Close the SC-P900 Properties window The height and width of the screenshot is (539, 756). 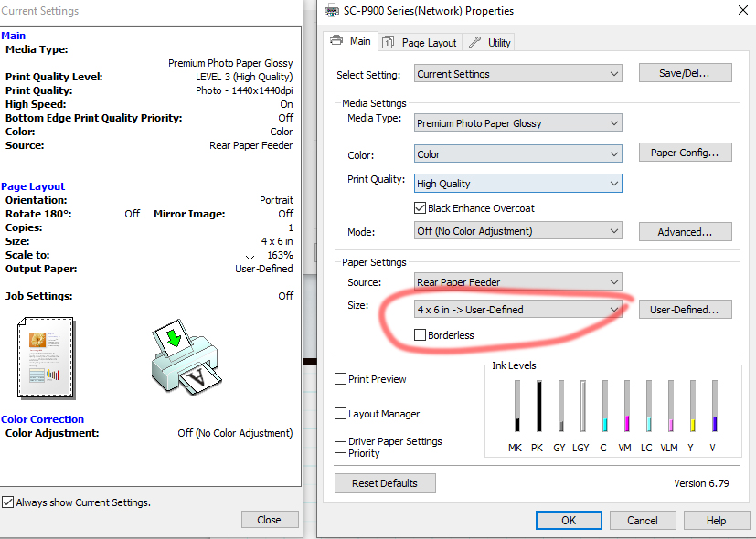pos(743,10)
